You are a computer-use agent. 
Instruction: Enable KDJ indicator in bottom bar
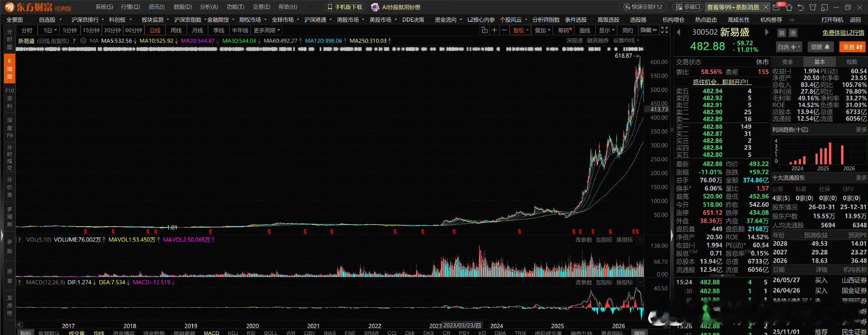[x=233, y=333]
